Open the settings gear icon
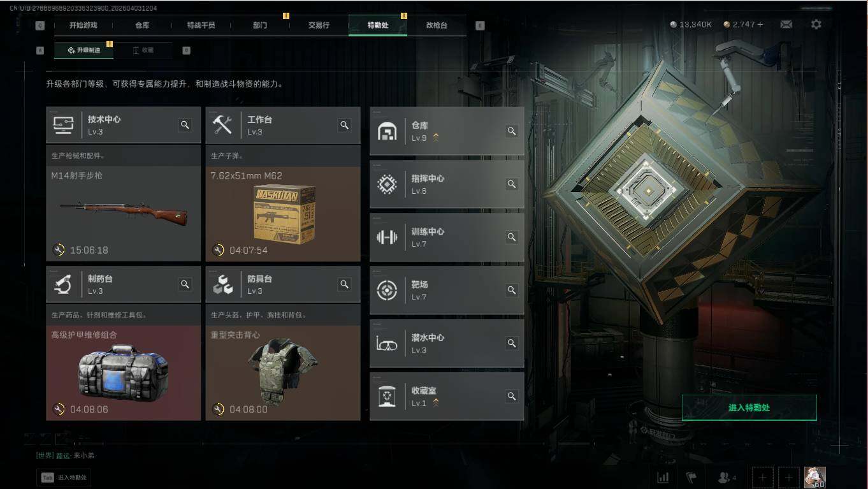 click(816, 24)
